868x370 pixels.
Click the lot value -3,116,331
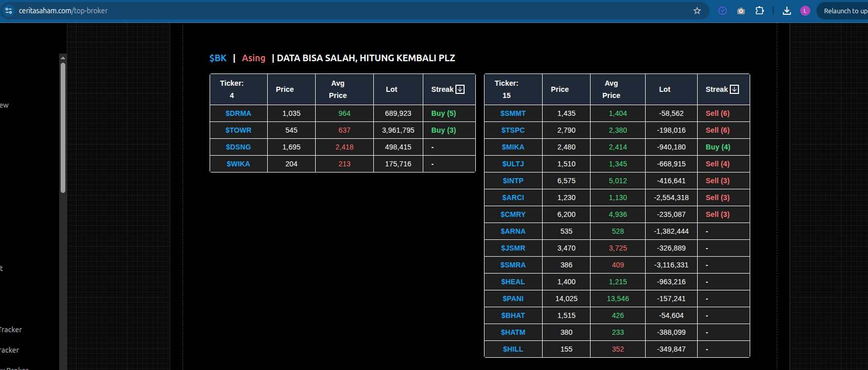pos(671,265)
